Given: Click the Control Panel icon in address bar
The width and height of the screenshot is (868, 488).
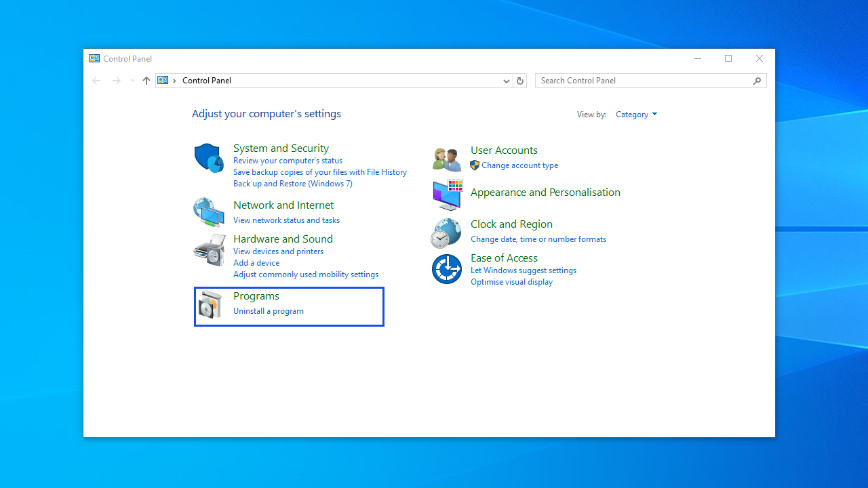Looking at the screenshot, I should click(x=163, y=80).
